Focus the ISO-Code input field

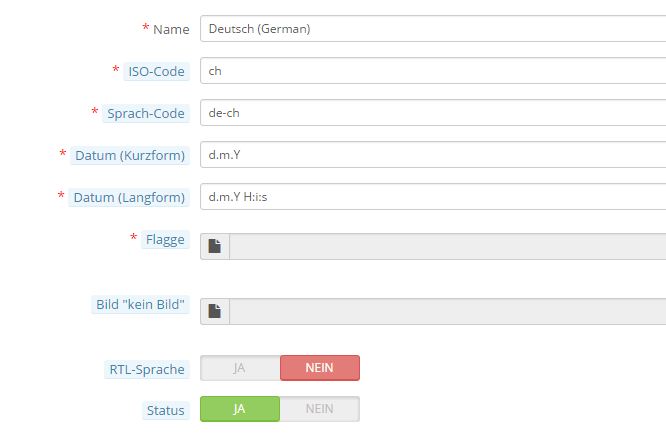[x=432, y=71]
